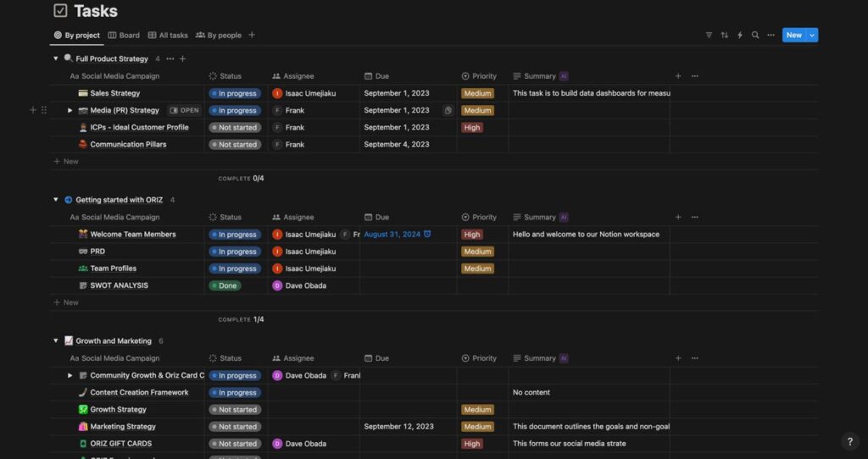Open column options dots in the Growth and Marketing header
868x459 pixels.
pyautogui.click(x=695, y=357)
